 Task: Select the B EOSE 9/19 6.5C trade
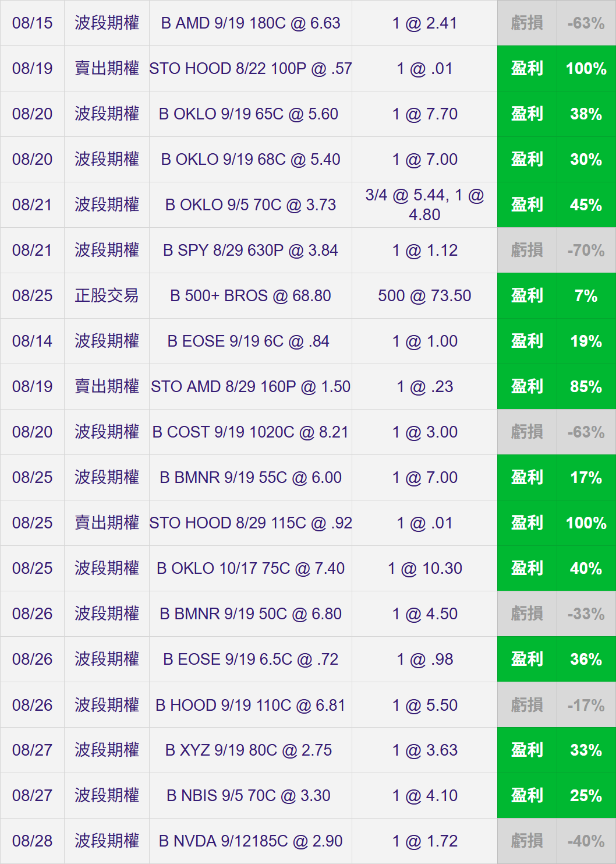250,660
